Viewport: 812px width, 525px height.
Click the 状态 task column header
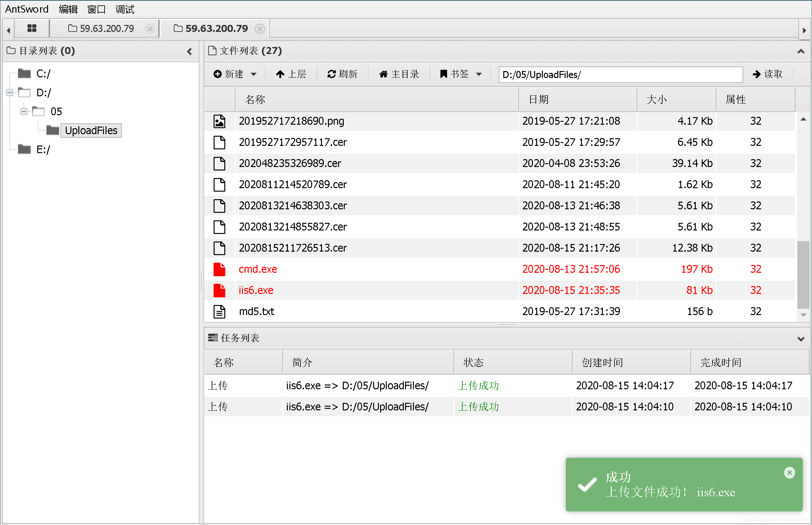tap(513, 362)
